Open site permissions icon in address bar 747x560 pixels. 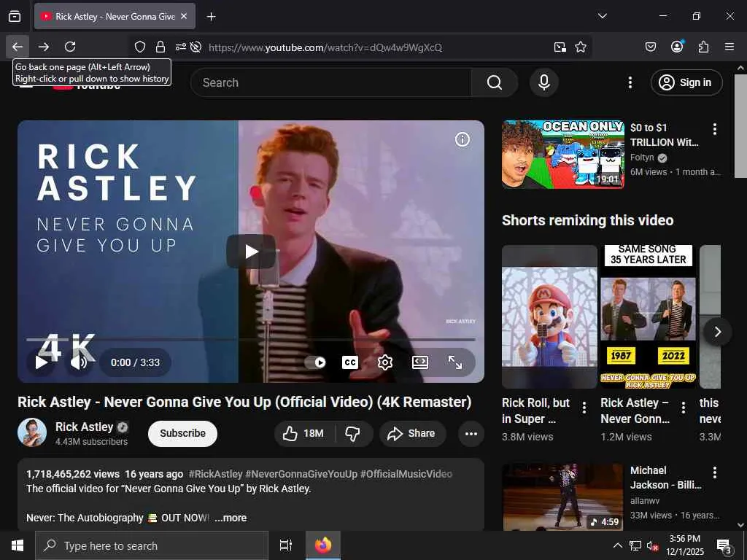point(181,47)
